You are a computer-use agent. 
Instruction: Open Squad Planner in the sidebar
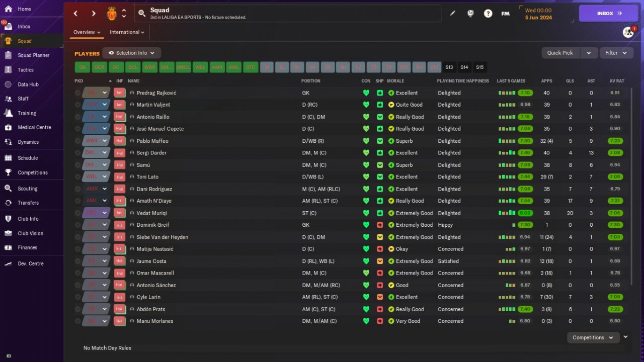33,55
